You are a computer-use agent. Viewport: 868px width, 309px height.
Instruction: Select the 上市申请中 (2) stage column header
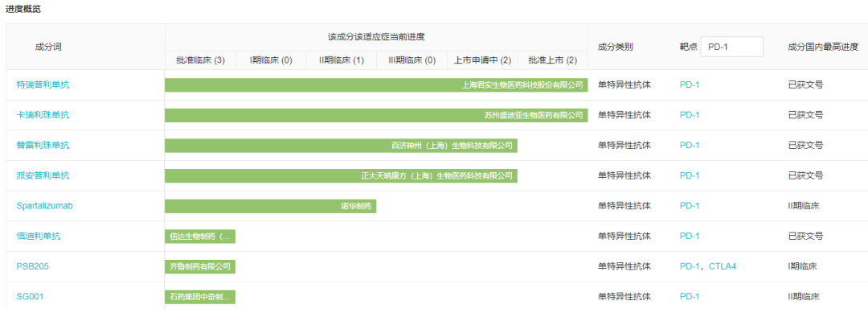(483, 60)
